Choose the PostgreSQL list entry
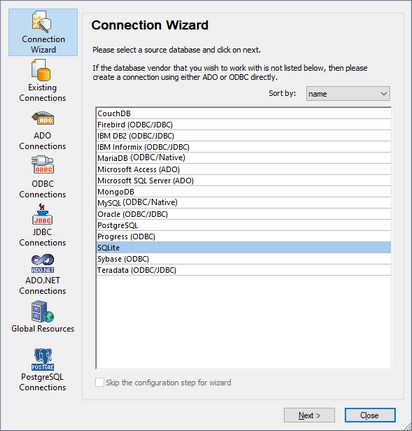Viewport: 412px width, 431px height. [244, 225]
